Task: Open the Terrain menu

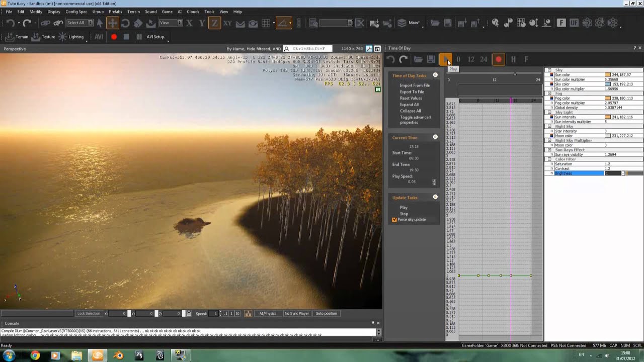Action: (x=133, y=12)
